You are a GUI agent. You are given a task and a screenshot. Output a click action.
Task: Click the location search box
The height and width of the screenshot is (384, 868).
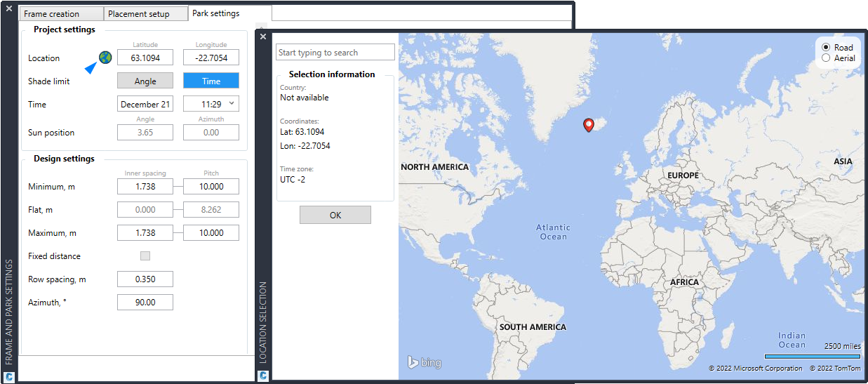[335, 53]
